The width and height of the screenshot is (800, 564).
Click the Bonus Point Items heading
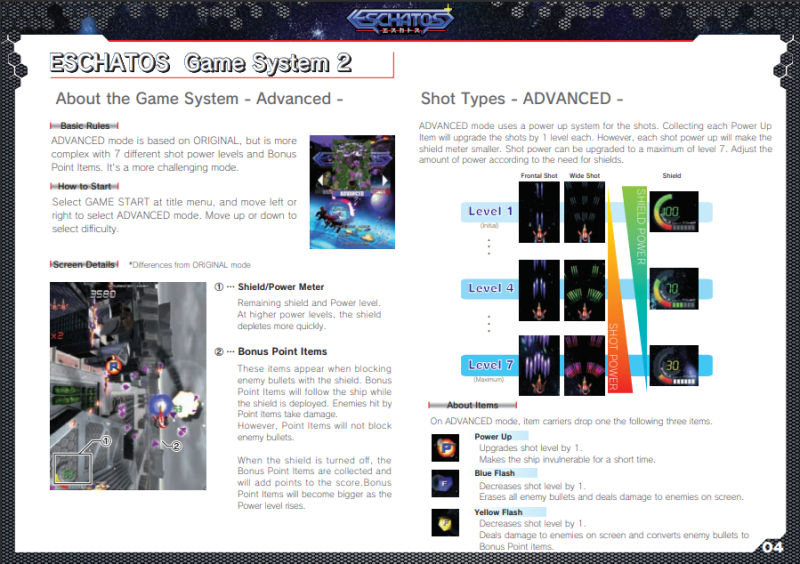coord(282,352)
